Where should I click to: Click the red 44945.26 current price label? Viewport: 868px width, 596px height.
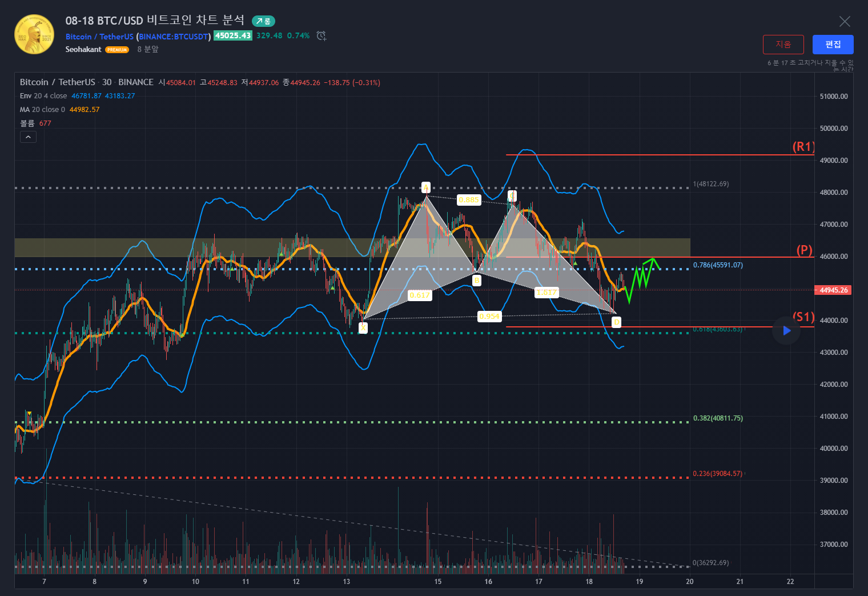click(833, 290)
